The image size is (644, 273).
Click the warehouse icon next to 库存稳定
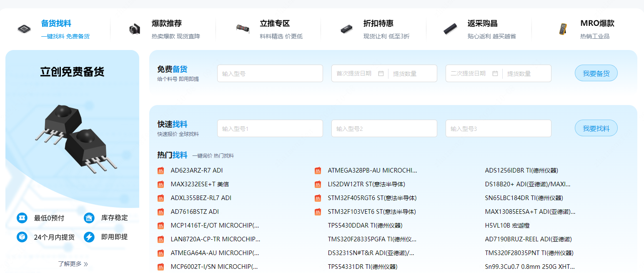click(89, 218)
